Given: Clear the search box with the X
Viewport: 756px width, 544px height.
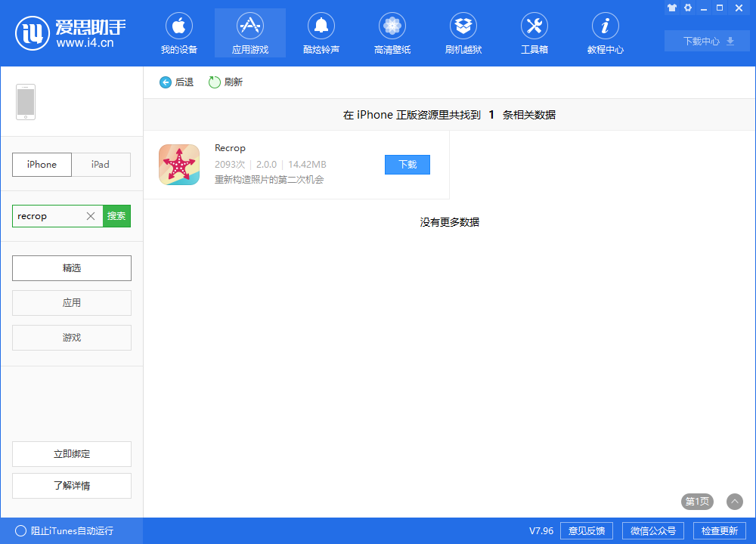Looking at the screenshot, I should (x=90, y=215).
